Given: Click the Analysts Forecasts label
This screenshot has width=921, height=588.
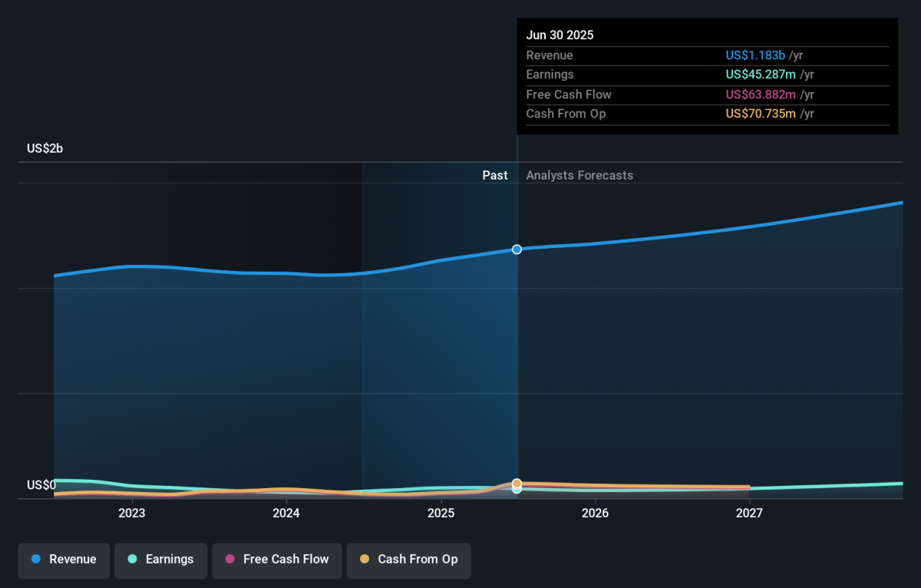Looking at the screenshot, I should click(x=579, y=176).
